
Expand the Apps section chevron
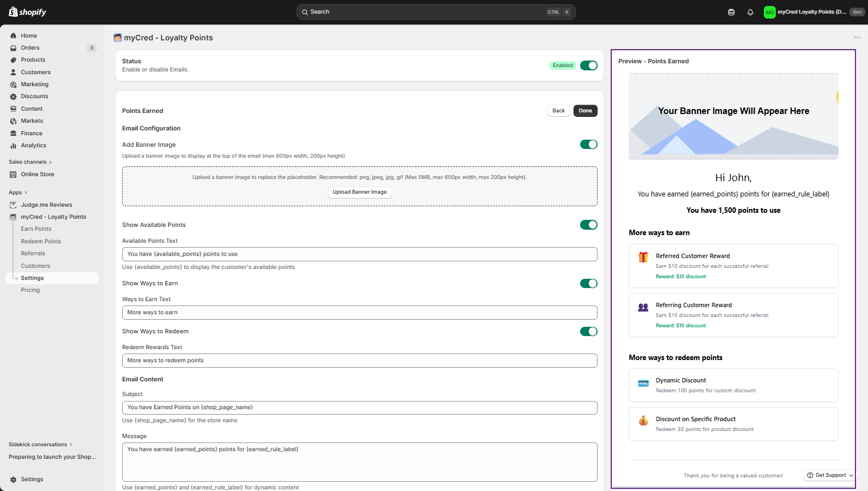click(x=26, y=193)
